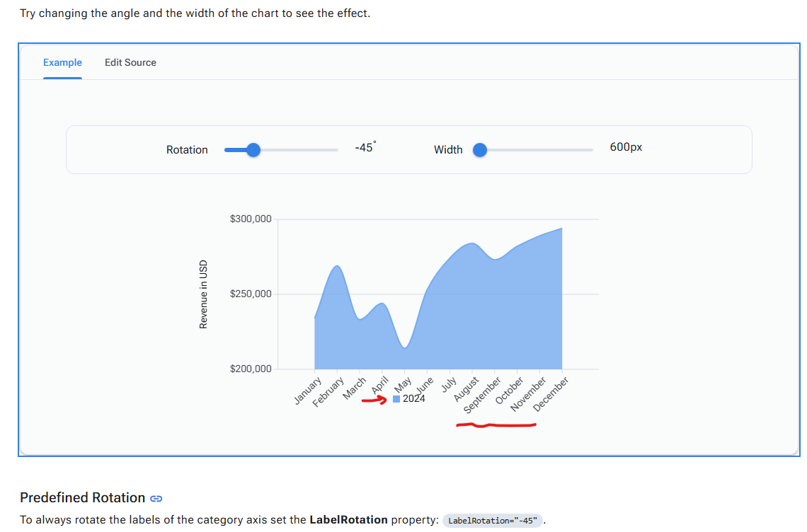This screenshot has height=532, width=807.
Task: Open the Edit Source tab
Action: coord(130,62)
